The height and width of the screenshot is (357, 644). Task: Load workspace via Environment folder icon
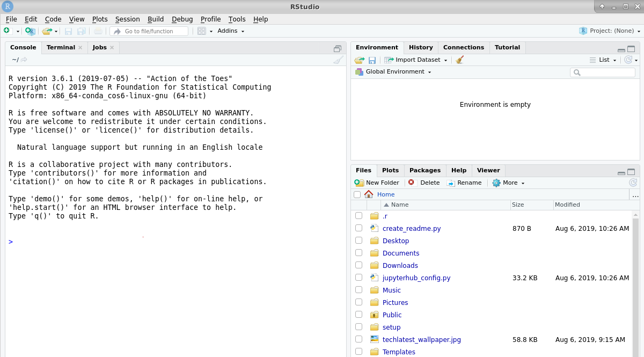tap(360, 60)
